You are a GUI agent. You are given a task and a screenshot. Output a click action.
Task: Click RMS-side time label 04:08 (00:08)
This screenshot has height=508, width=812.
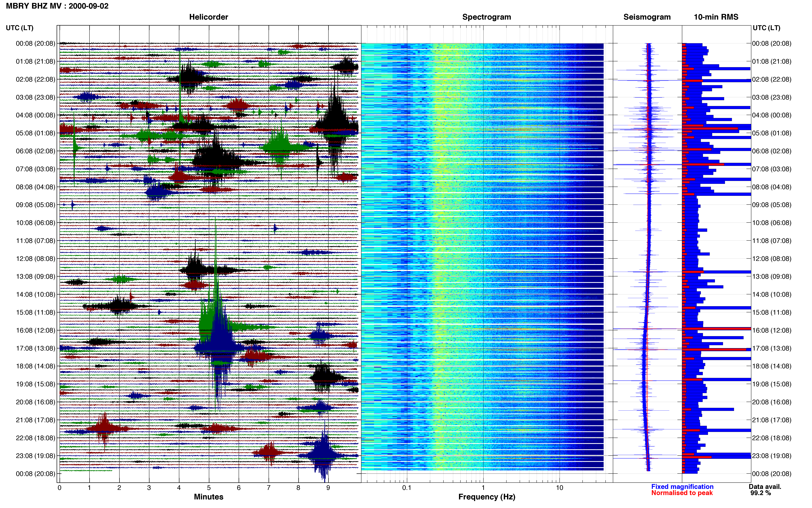pos(772,115)
